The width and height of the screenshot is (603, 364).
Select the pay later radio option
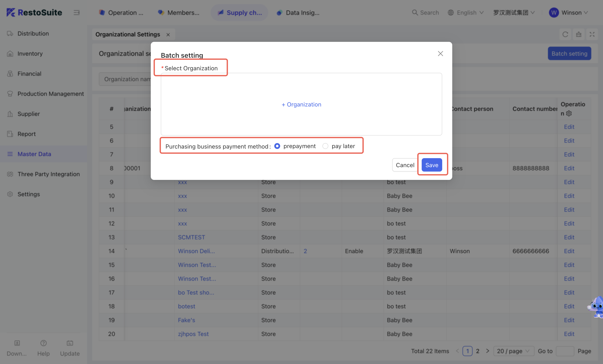(325, 146)
